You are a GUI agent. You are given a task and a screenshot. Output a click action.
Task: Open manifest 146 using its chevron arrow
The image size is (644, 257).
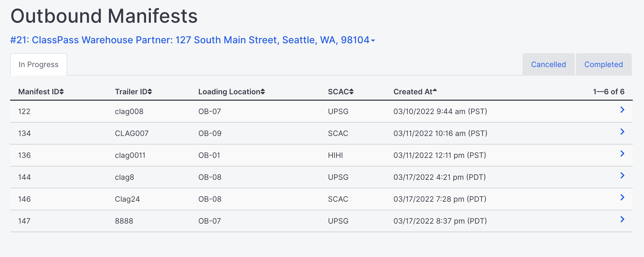pyautogui.click(x=622, y=197)
